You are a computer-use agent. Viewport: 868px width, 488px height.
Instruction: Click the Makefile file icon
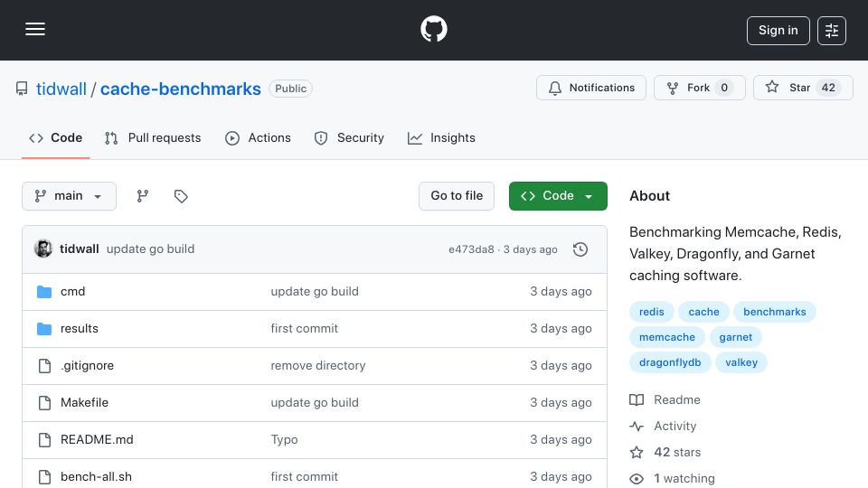coord(44,403)
